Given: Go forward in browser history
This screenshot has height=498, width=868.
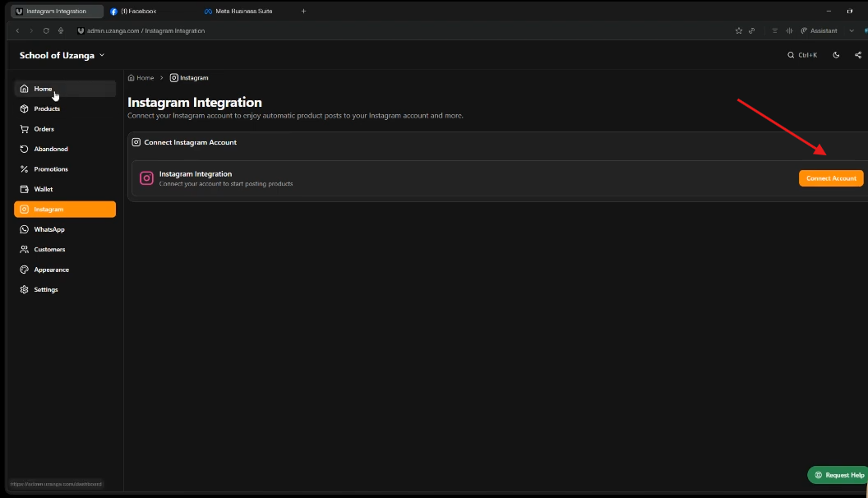Looking at the screenshot, I should [x=31, y=31].
